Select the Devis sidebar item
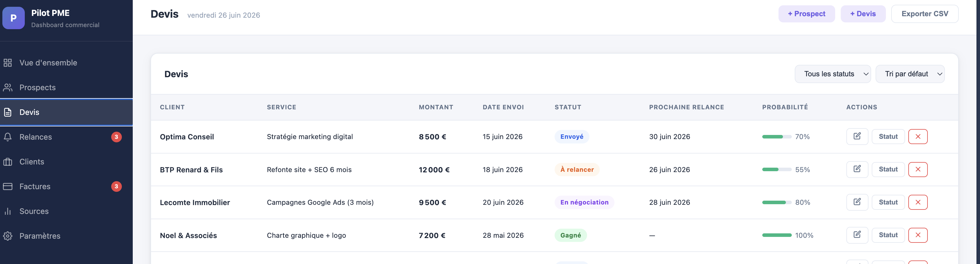The image size is (980, 264). click(66, 112)
